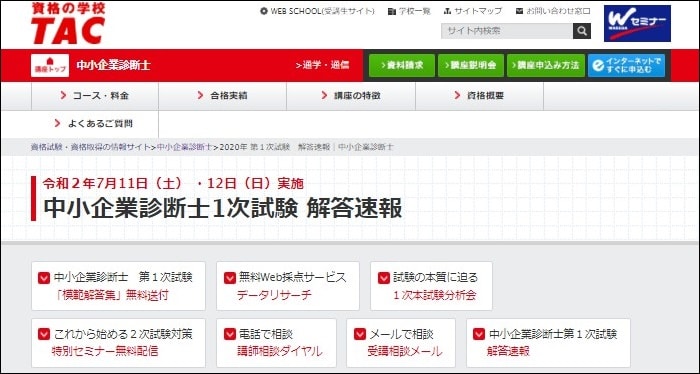This screenshot has height=374, width=700.
Task: Open the 「模範解答集」無料送付 card
Action: [118, 286]
